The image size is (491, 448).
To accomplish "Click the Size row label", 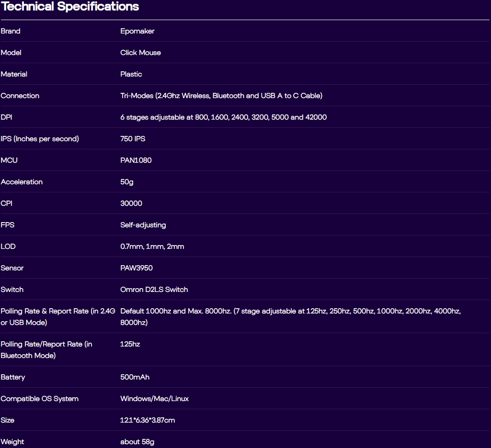I will pyautogui.click(x=8, y=420).
